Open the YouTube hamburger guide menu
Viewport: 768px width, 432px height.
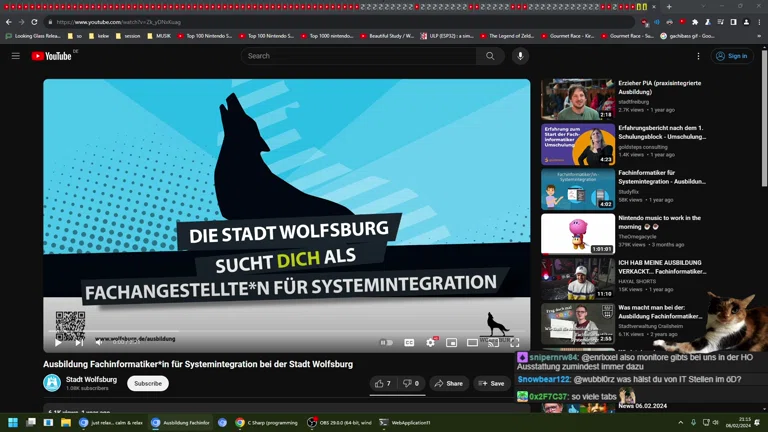(x=16, y=56)
